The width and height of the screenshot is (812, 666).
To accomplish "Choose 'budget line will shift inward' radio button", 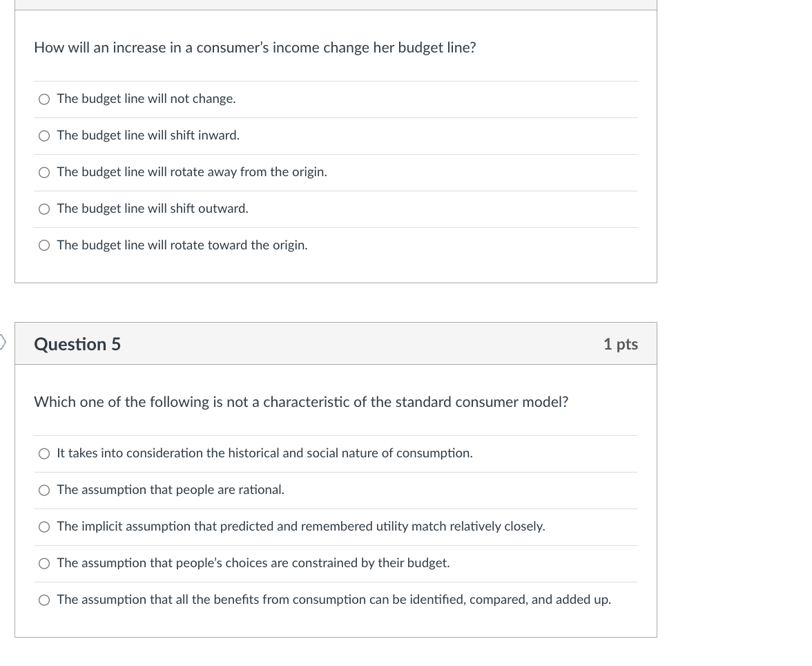I will tap(44, 136).
